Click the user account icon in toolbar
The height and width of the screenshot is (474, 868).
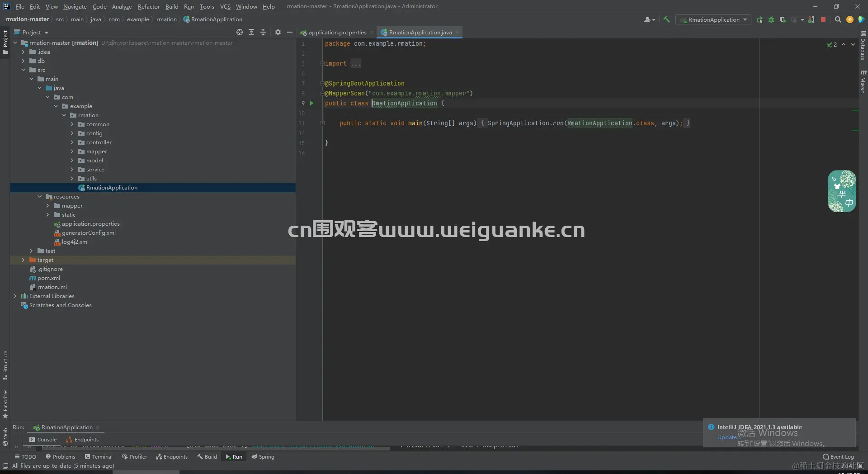[649, 19]
